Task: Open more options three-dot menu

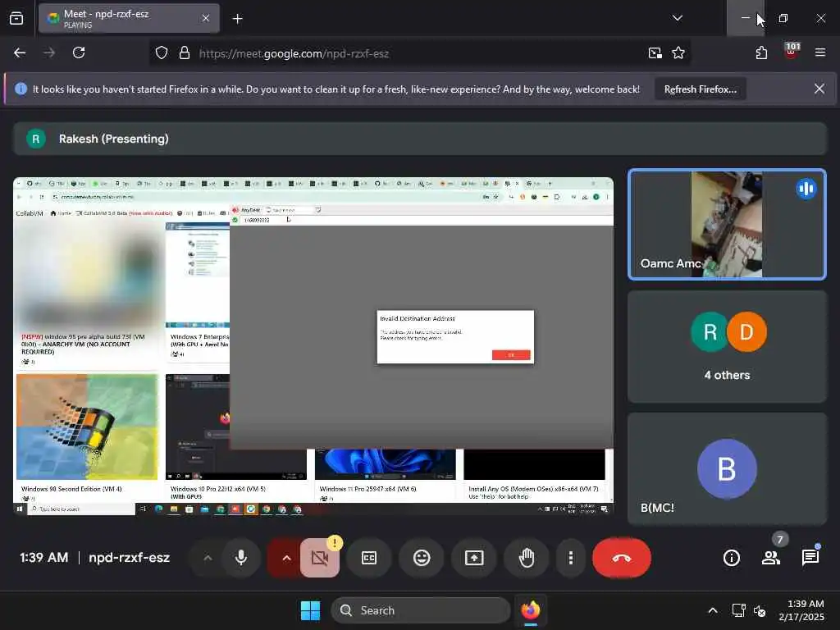Action: point(571,558)
